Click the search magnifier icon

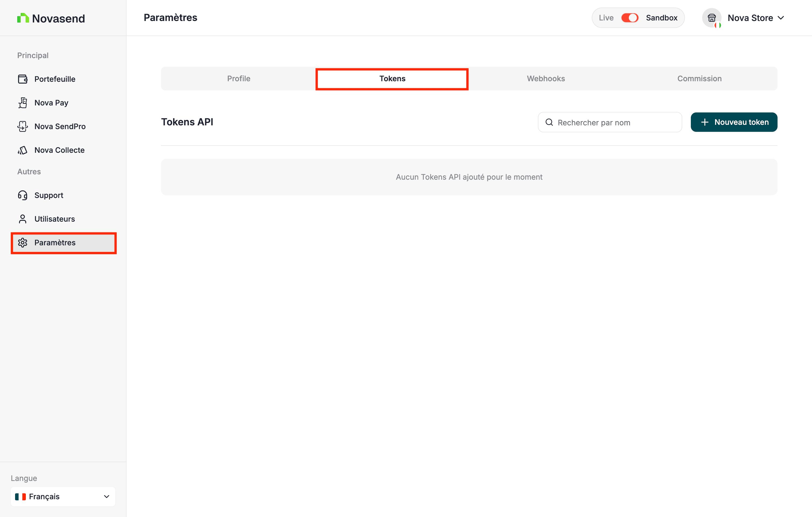click(x=549, y=122)
